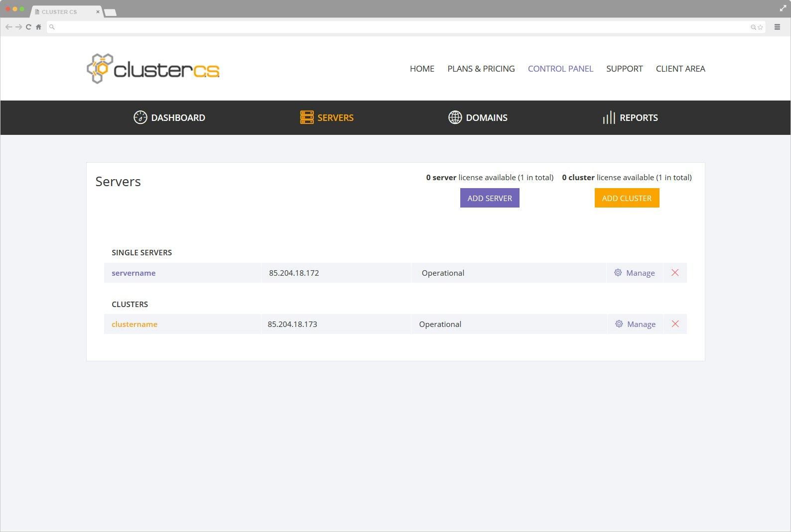
Task: Click Operational status of clustername
Action: click(440, 324)
